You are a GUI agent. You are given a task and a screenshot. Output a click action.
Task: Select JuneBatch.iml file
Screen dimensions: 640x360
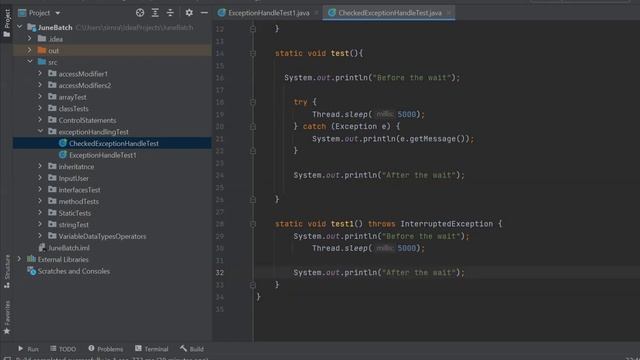click(x=69, y=248)
